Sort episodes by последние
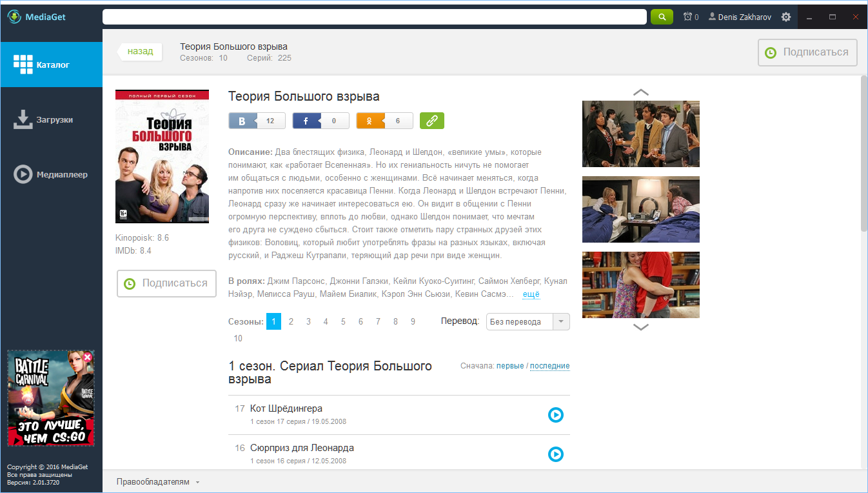 550,366
